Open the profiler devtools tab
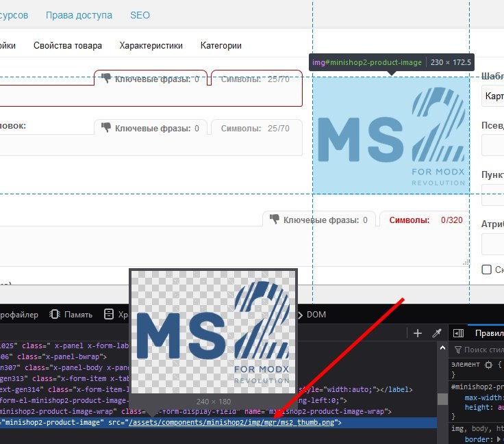 tap(19, 314)
